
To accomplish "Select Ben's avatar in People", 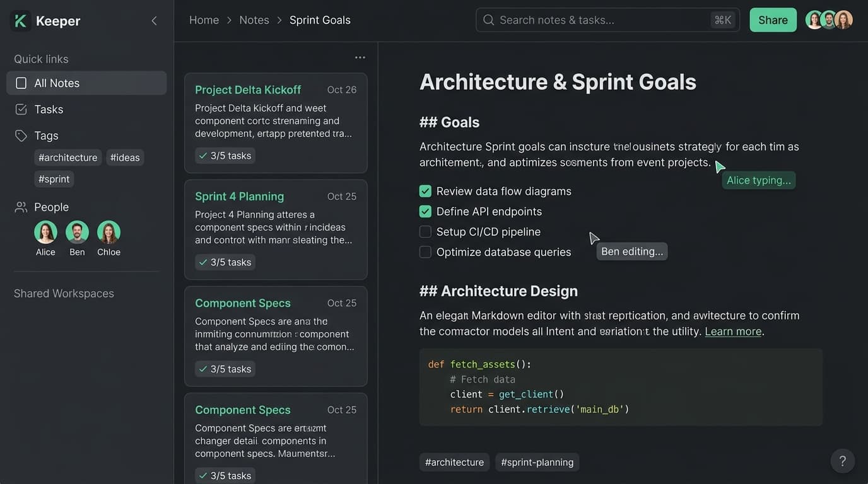I will (x=77, y=232).
